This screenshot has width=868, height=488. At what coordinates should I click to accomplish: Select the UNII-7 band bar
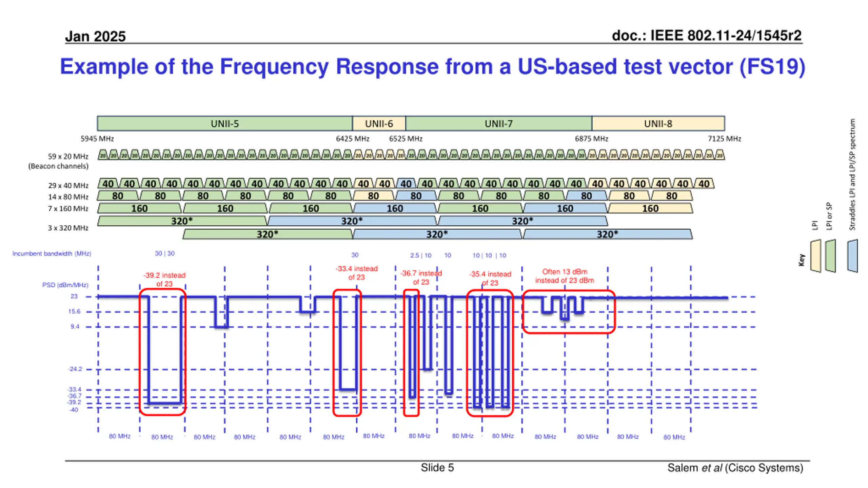click(498, 124)
